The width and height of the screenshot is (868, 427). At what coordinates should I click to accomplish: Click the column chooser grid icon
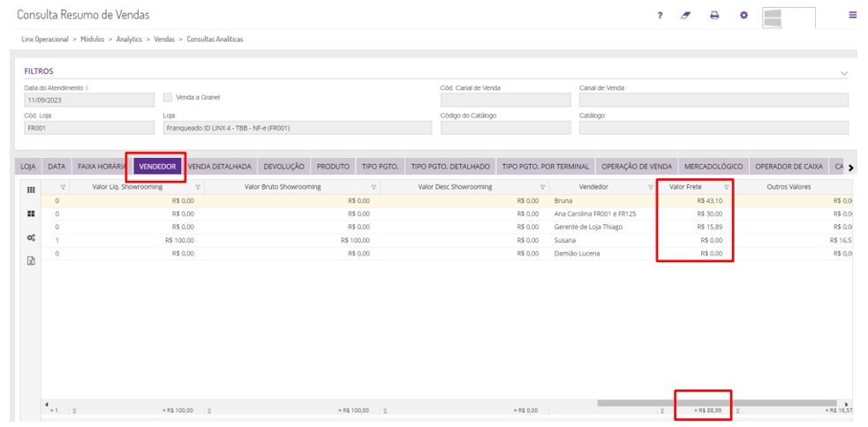(x=32, y=190)
